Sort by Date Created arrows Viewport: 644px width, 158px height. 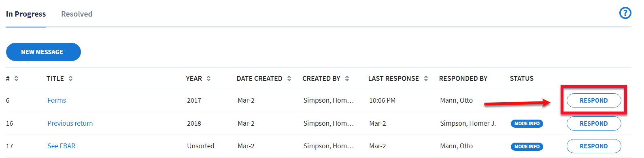[289, 78]
